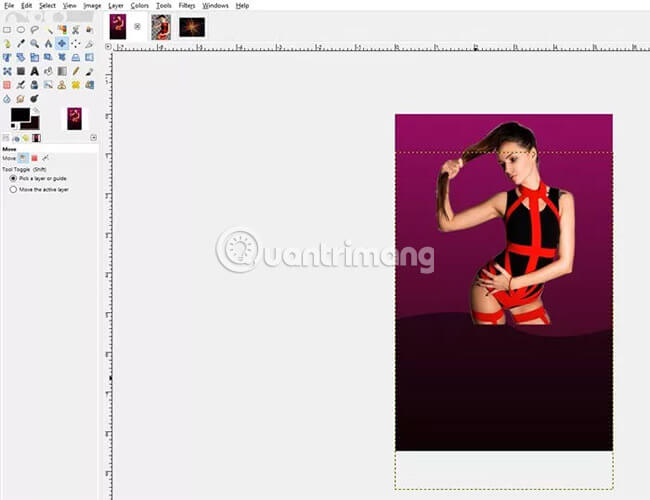Click the dark background color swatch
The image size is (650, 500).
tap(33, 124)
